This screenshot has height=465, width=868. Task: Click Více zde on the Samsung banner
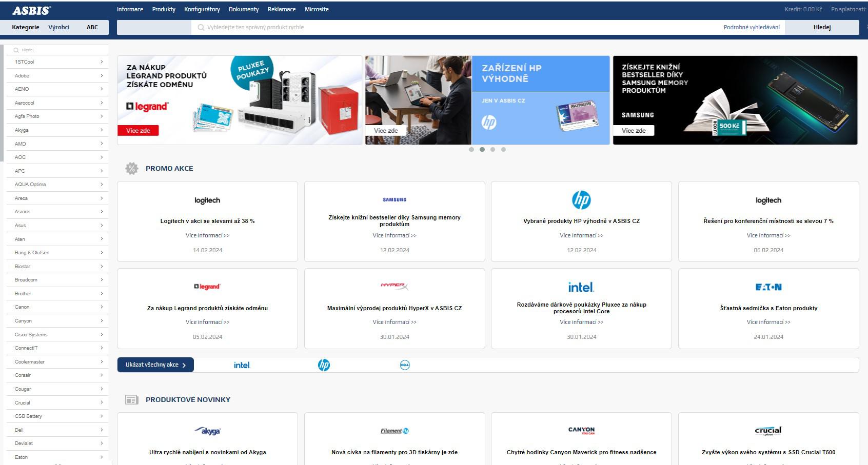click(634, 131)
